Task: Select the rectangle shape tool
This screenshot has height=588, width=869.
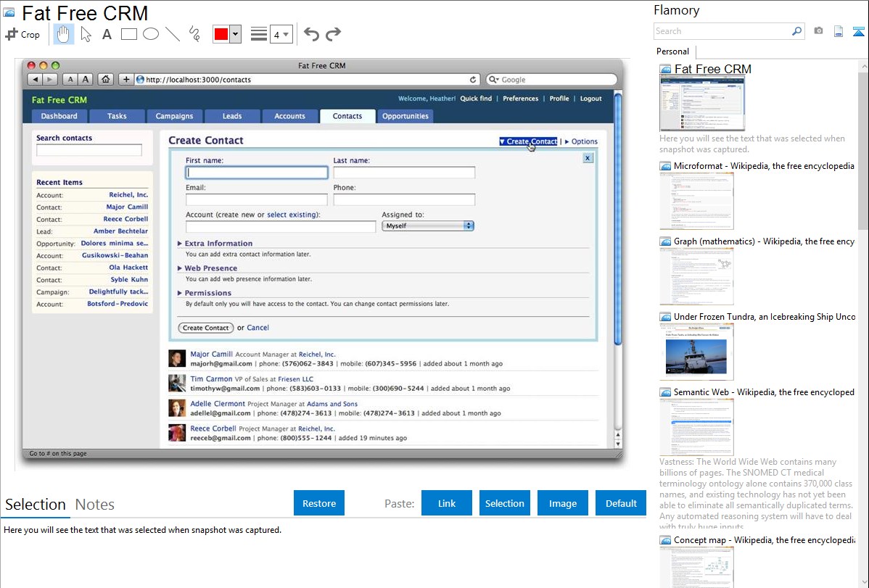Action: [x=128, y=34]
